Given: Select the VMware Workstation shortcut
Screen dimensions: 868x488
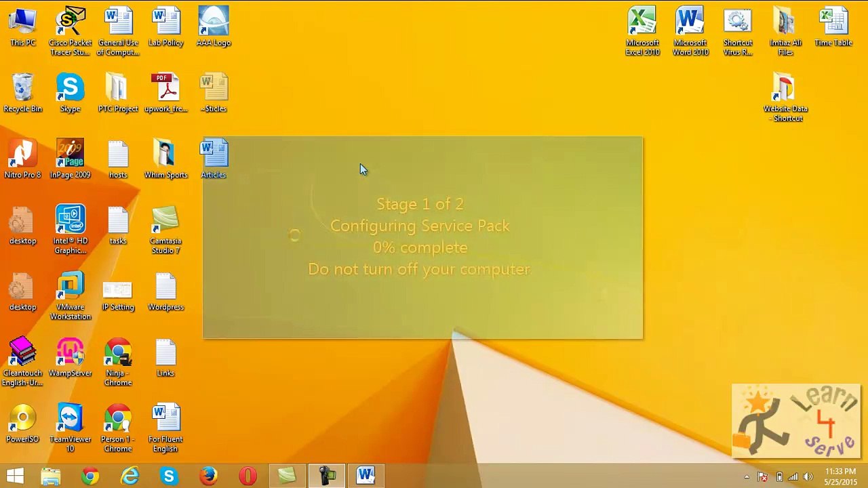Looking at the screenshot, I should coord(70,296).
